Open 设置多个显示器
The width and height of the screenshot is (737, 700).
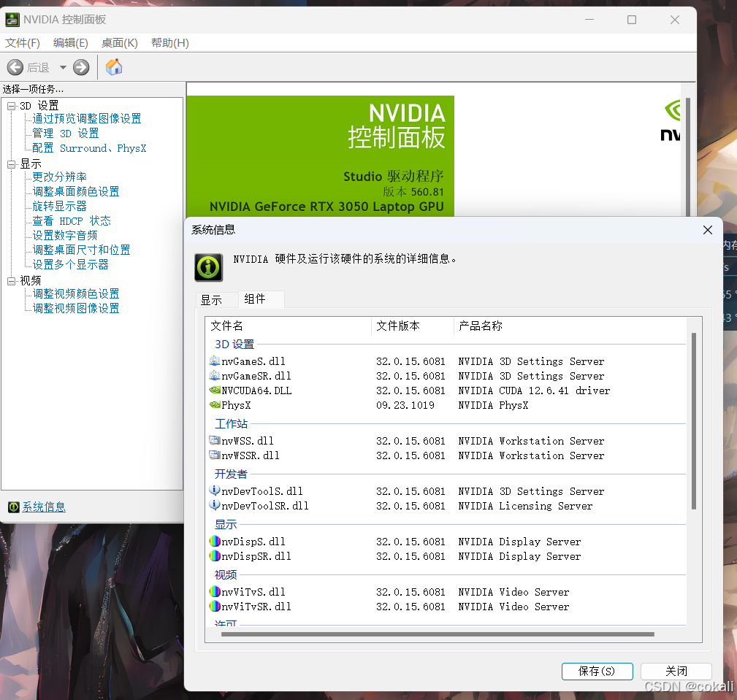(x=71, y=264)
